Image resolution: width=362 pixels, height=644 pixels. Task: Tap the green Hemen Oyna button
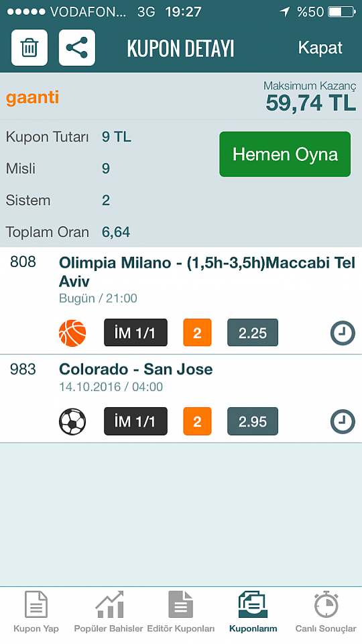point(285,154)
